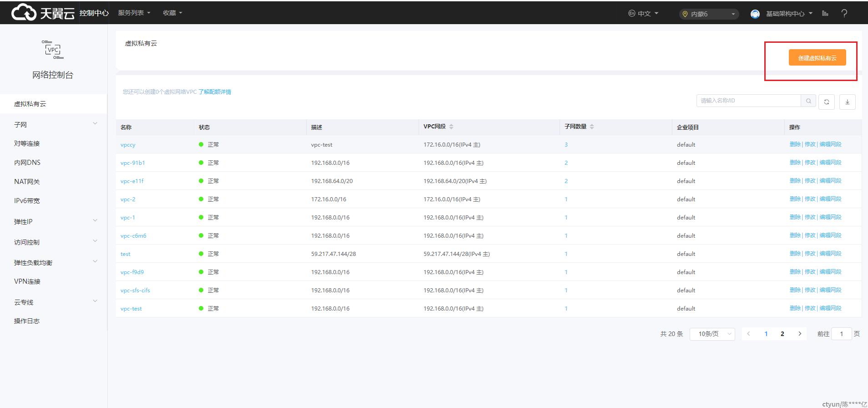The height and width of the screenshot is (408, 868).
Task: Open the 内蒙6 region dropdown
Action: tap(708, 14)
